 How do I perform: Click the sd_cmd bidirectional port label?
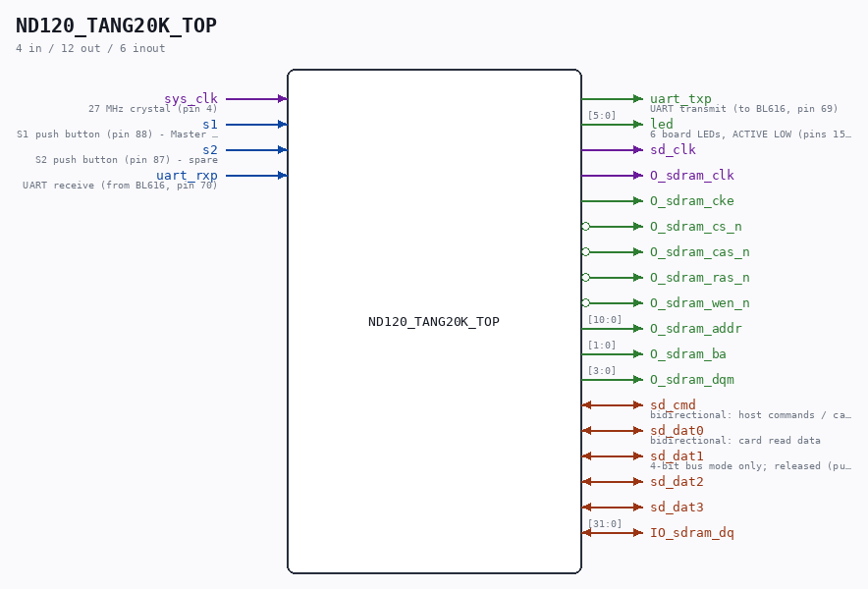point(673,404)
